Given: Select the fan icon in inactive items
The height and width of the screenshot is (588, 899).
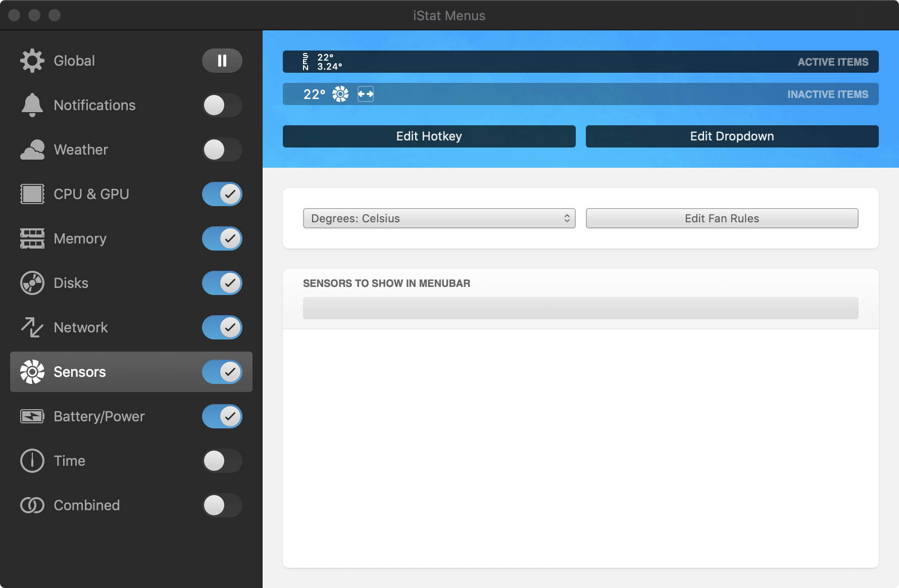Looking at the screenshot, I should pyautogui.click(x=340, y=94).
